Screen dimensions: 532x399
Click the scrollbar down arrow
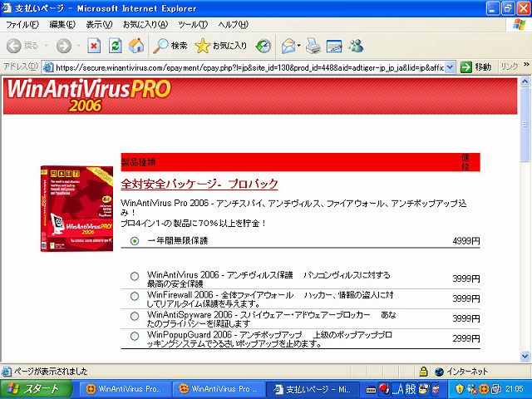click(x=525, y=357)
